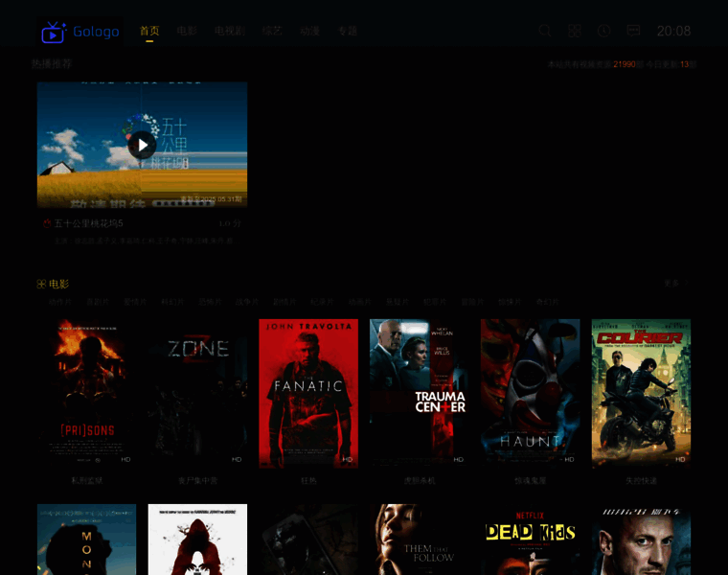Click the 21990 video count text
The height and width of the screenshot is (575, 728).
click(x=624, y=64)
